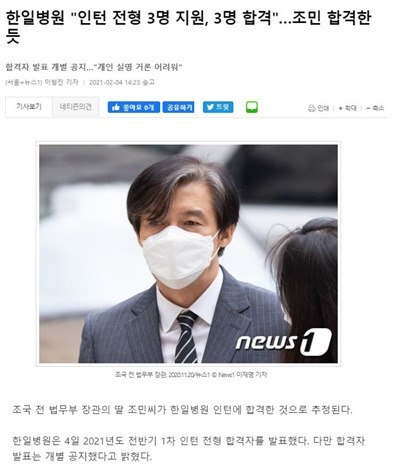Switch to the 기사보기 tab
The height and width of the screenshot is (475, 400).
pos(29,107)
